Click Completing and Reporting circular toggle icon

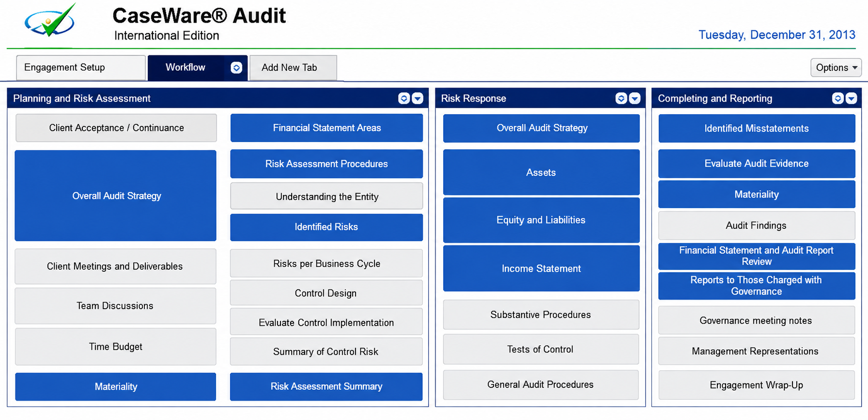tap(838, 98)
